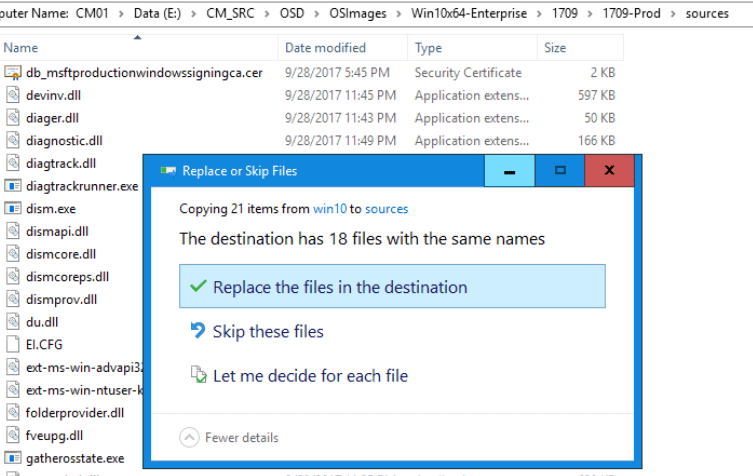The image size is (753, 476).
Task: Click the devinv.dll file icon
Action: click(13, 95)
